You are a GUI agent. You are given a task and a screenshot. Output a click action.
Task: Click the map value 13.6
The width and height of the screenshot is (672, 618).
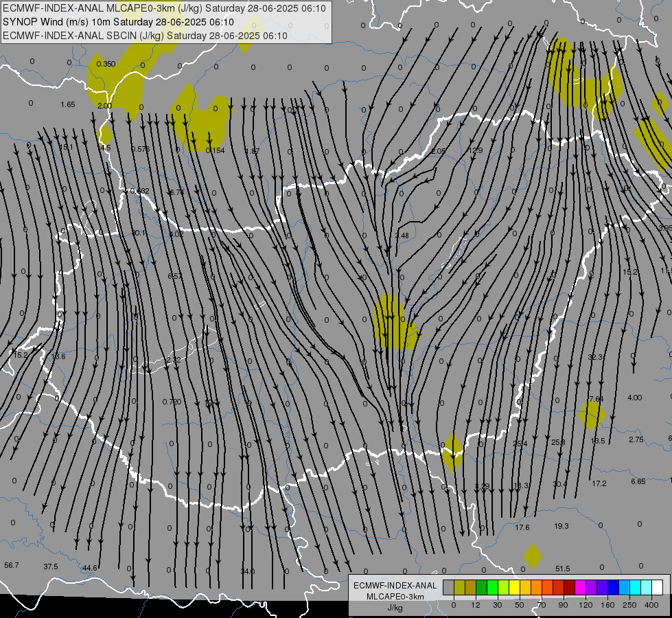58,356
